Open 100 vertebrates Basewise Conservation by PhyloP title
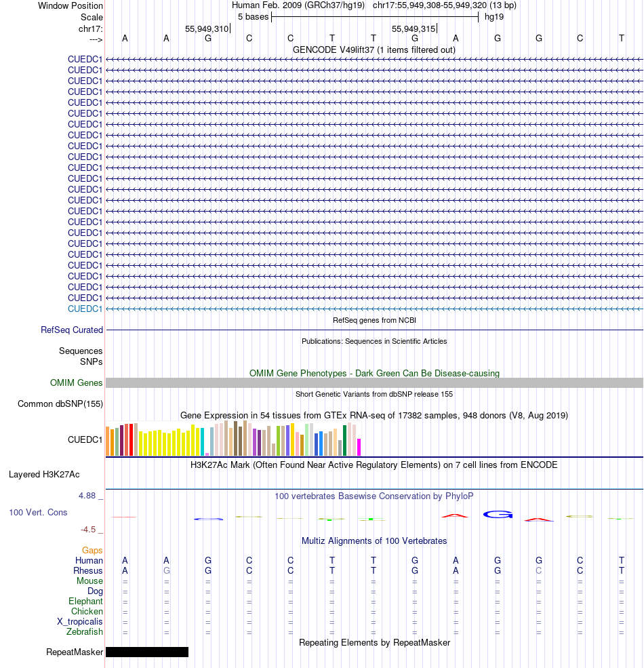Screen dimensions: 644x668 click(x=374, y=496)
